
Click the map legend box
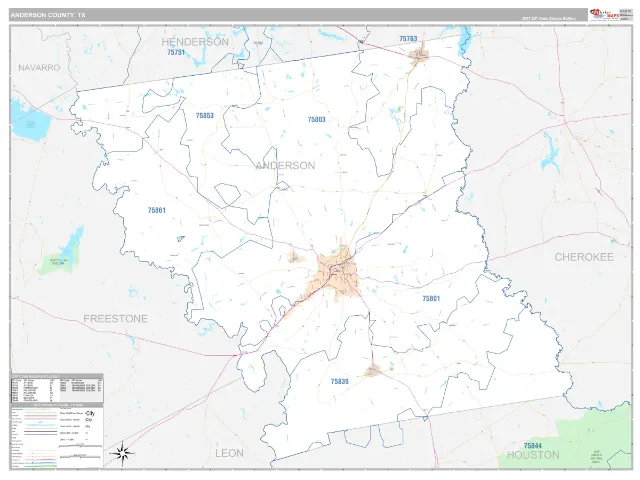click(x=57, y=435)
